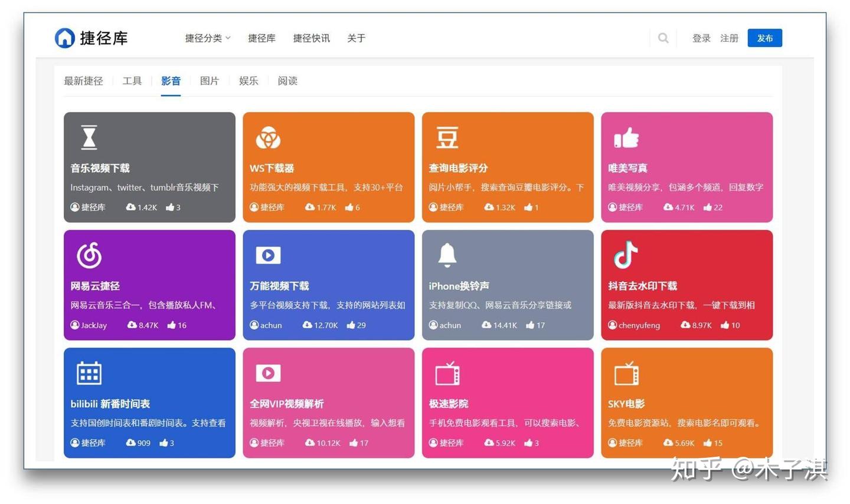Open the 查询电影评分 title link

point(459,168)
